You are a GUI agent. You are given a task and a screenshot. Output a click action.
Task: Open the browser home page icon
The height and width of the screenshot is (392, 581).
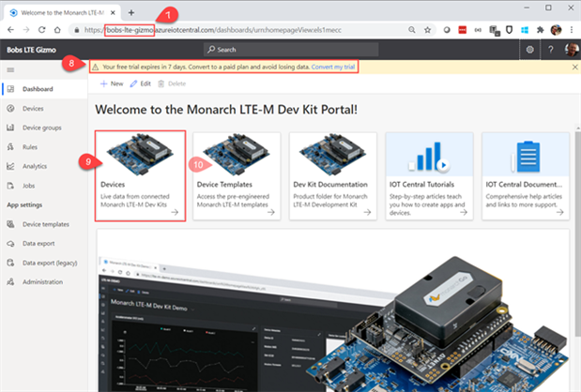point(57,30)
